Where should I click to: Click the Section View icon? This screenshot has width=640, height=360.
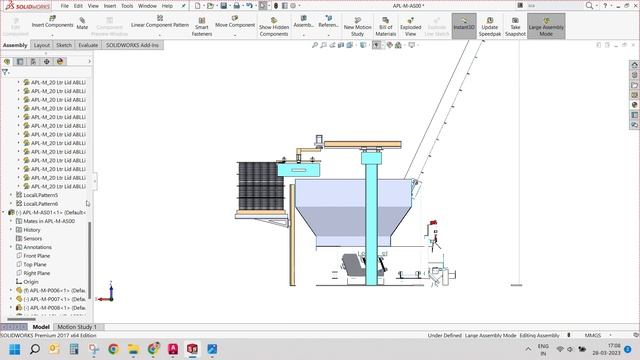pos(341,45)
